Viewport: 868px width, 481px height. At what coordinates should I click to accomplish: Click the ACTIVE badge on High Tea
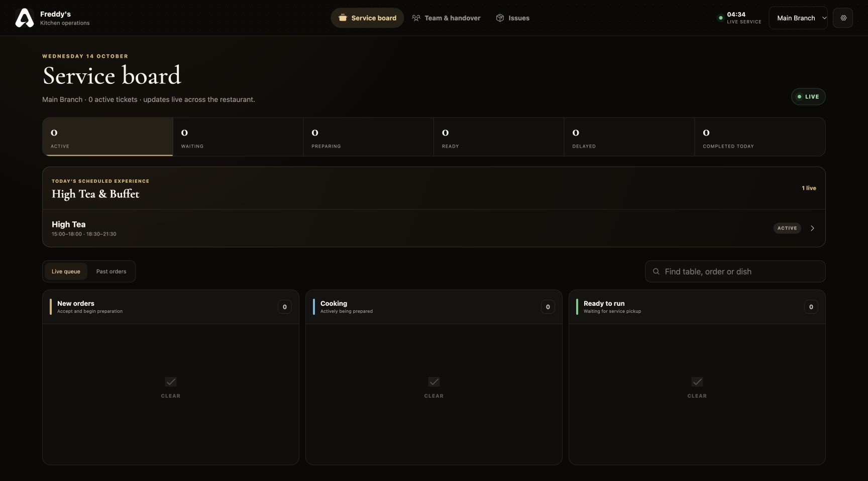pos(787,228)
